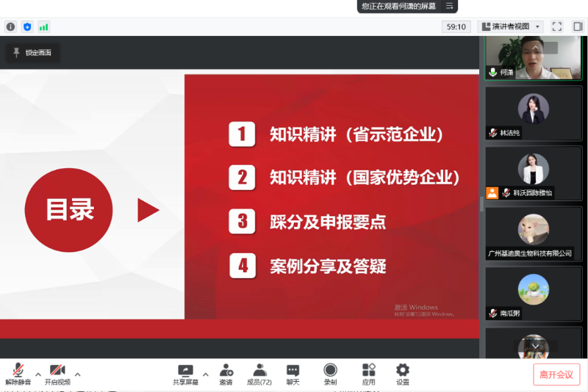Click the 锁定画面 pin screen button
This screenshot has width=588, height=392.
(32, 53)
